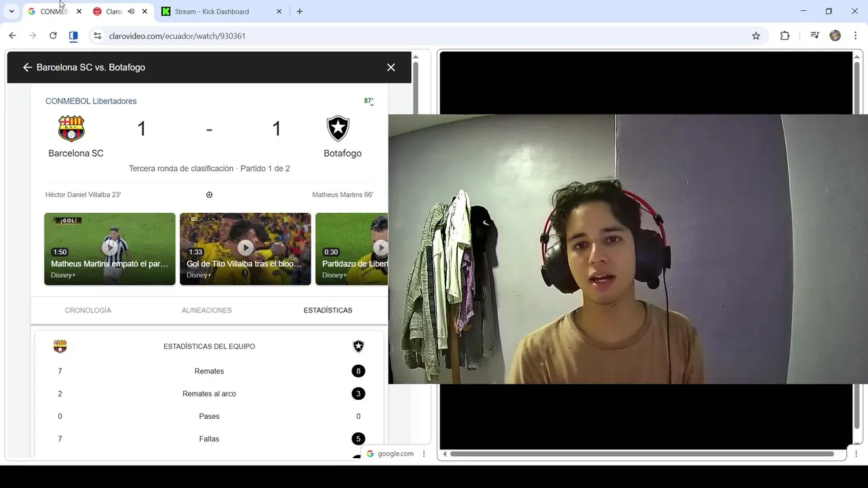The height and width of the screenshot is (488, 868).
Task: Open a new browser tab
Action: pos(300,12)
